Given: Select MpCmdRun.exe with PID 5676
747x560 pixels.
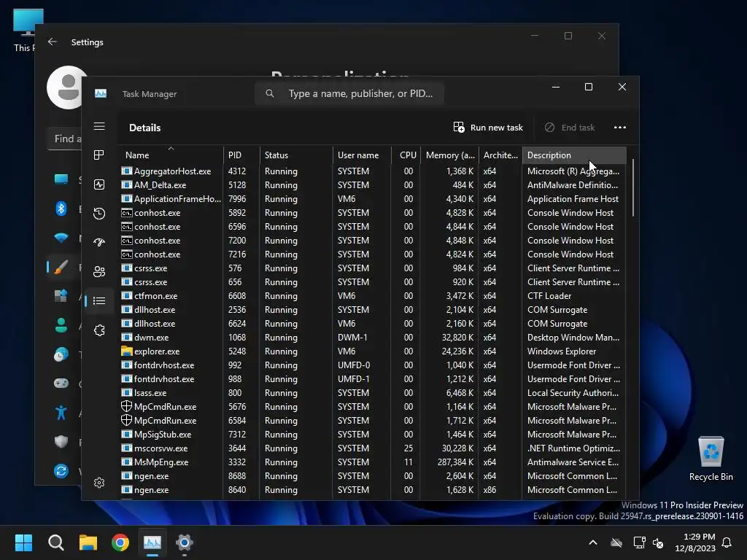Looking at the screenshot, I should pyautogui.click(x=373, y=407).
